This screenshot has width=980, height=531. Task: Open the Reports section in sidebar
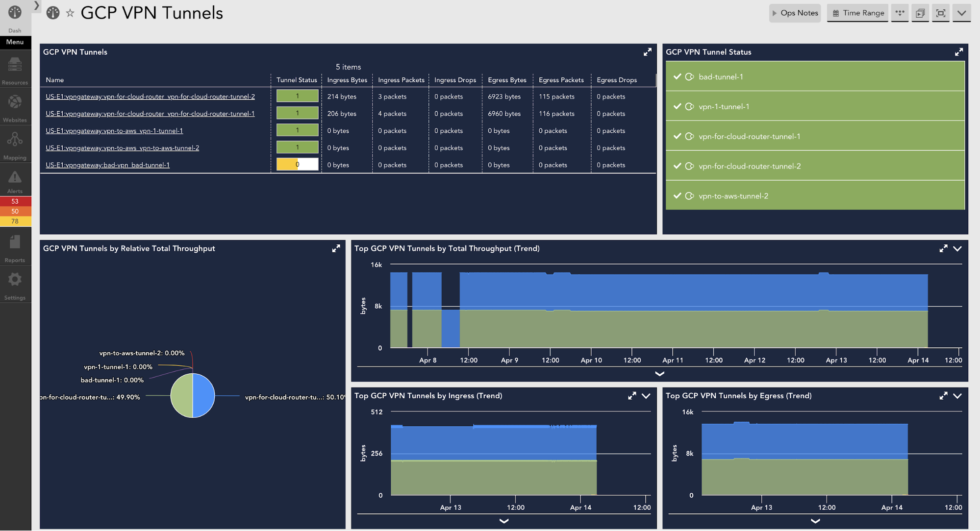pos(15,248)
